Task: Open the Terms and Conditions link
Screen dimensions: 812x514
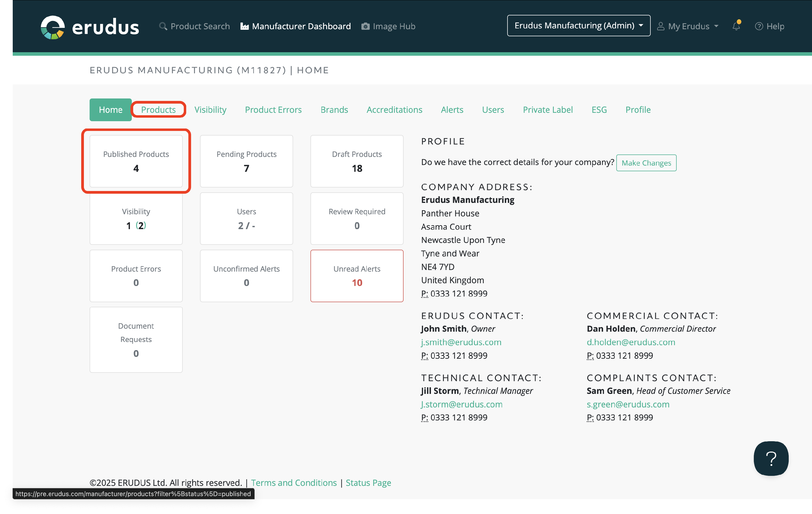Action: [x=294, y=483]
